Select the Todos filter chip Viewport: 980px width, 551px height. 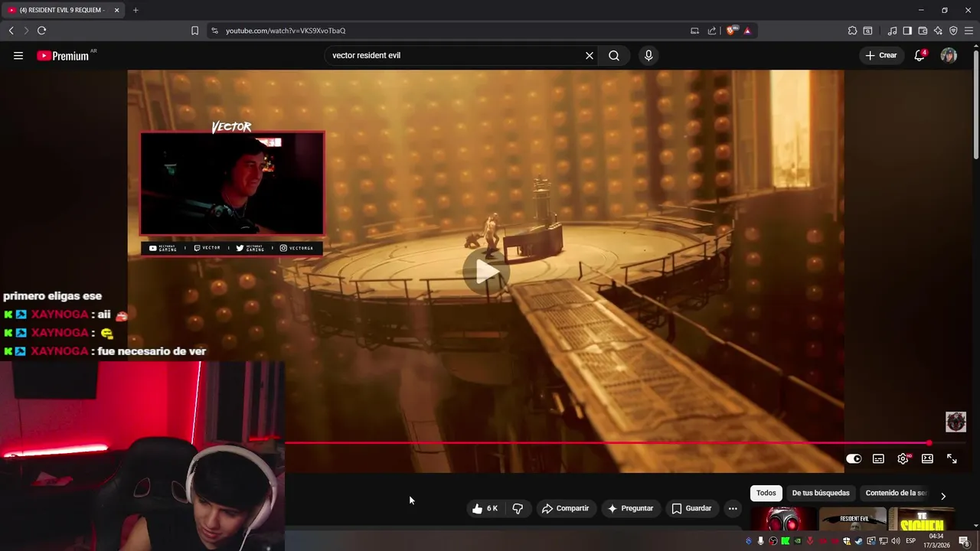pos(766,493)
